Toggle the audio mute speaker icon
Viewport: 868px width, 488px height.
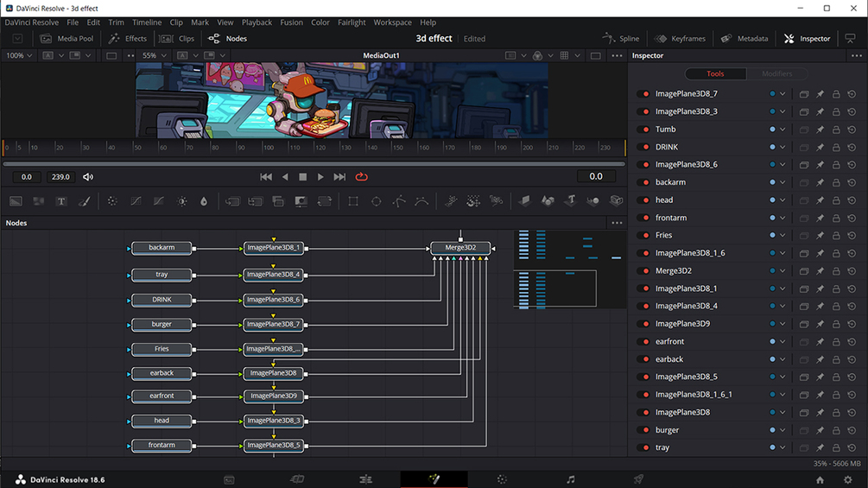[88, 177]
